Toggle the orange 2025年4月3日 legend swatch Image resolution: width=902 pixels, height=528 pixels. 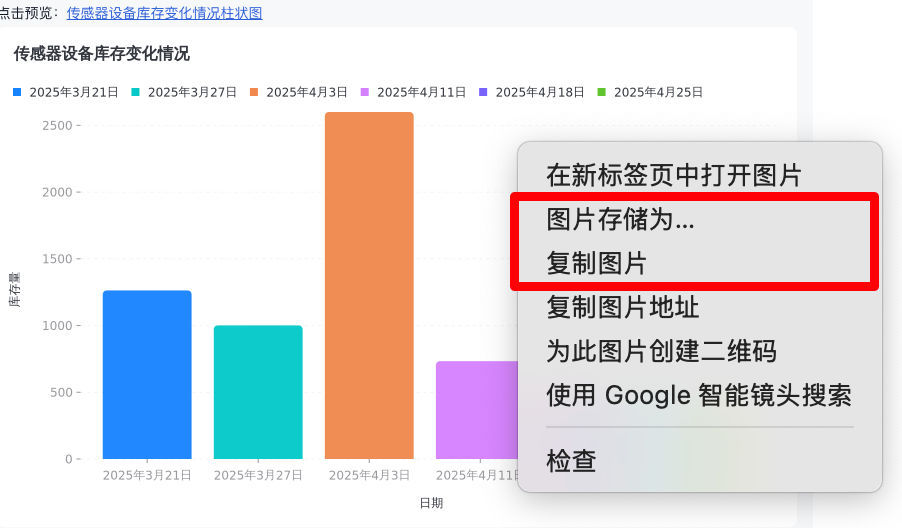pos(254,92)
